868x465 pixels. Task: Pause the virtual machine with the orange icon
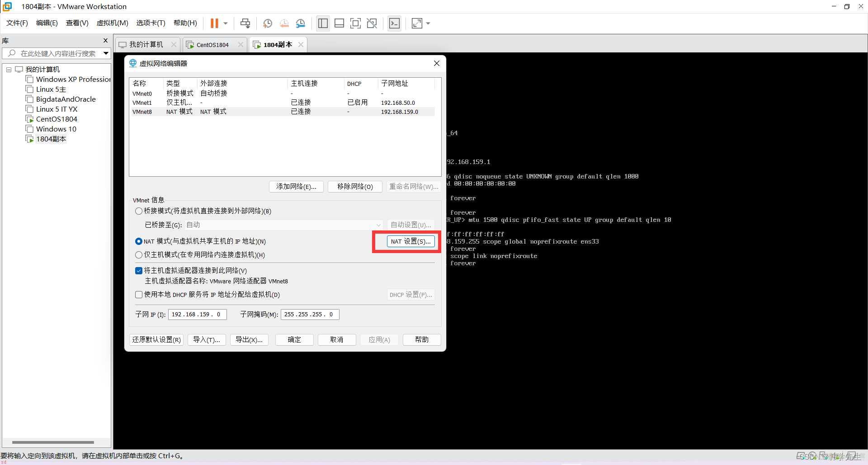214,23
